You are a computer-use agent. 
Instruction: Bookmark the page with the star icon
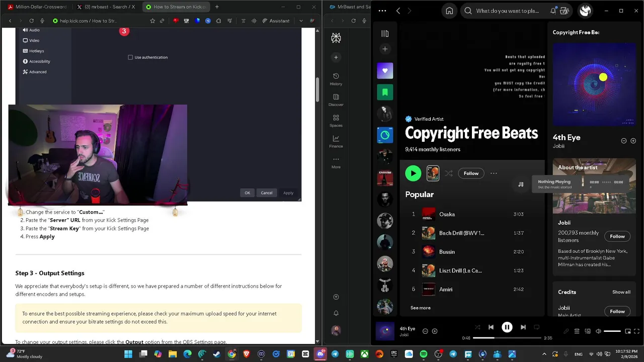pos(152,21)
